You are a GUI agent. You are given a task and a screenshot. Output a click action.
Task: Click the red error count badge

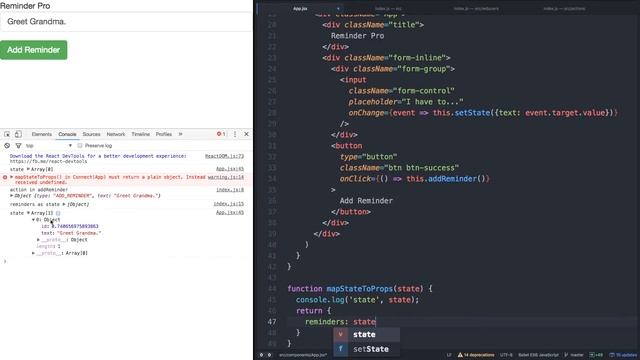(221, 134)
